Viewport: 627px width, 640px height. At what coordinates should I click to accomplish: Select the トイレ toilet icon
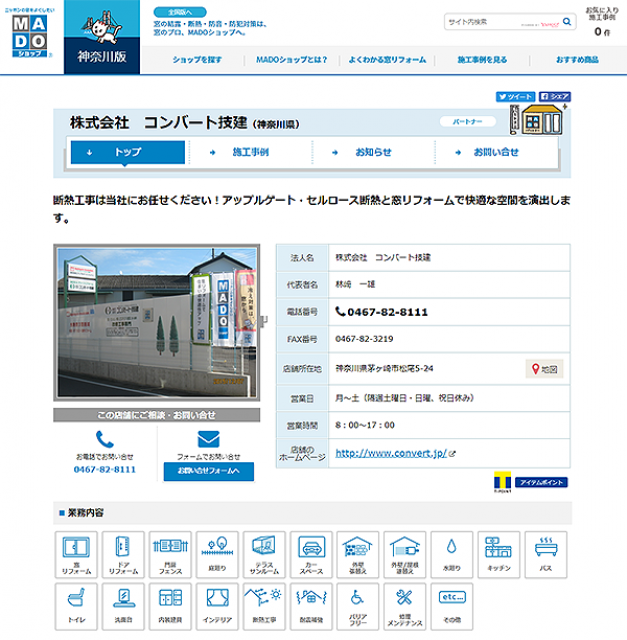[76, 607]
